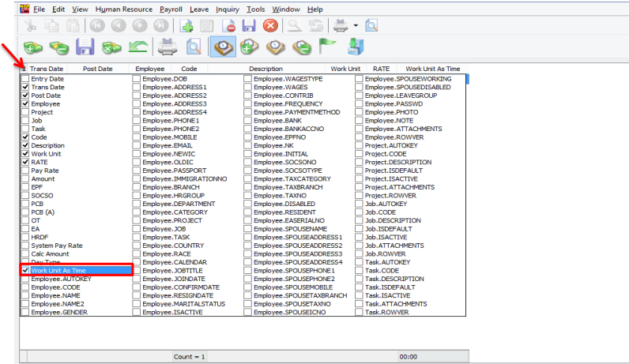Image resolution: width=629 pixels, height=364 pixels.
Task: Remove time entry with clock minus icon
Action: click(x=302, y=47)
